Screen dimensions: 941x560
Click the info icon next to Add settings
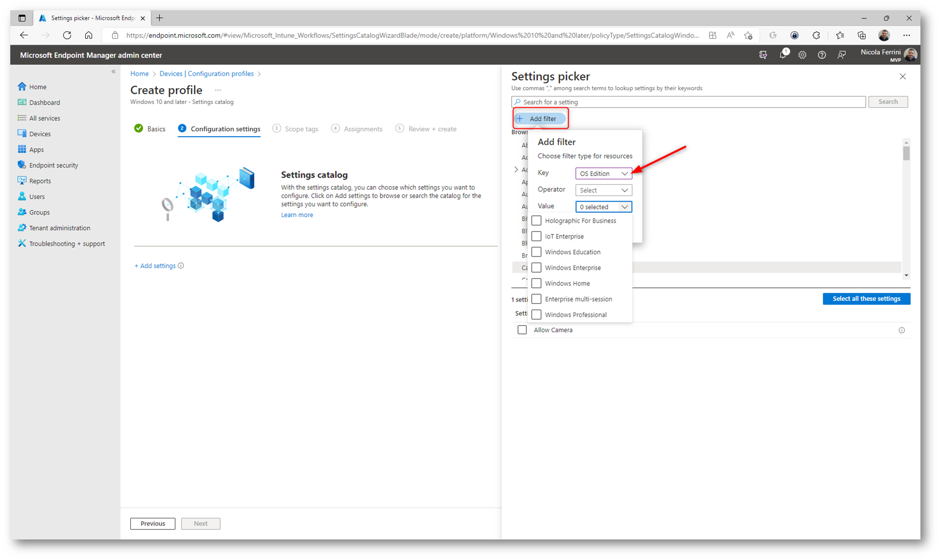(181, 266)
